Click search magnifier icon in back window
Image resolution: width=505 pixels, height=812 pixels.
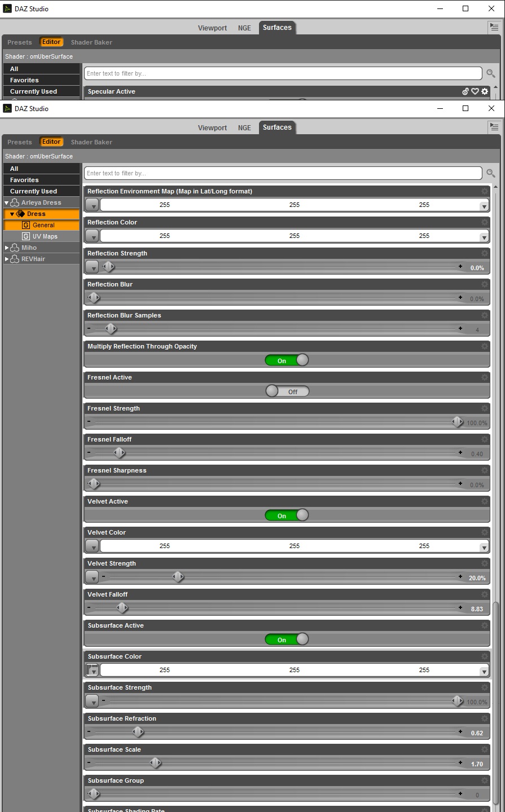point(491,74)
